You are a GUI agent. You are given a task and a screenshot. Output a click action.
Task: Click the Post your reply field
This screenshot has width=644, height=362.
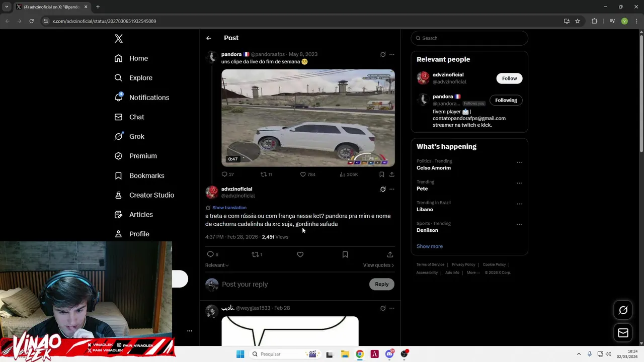[294, 284]
